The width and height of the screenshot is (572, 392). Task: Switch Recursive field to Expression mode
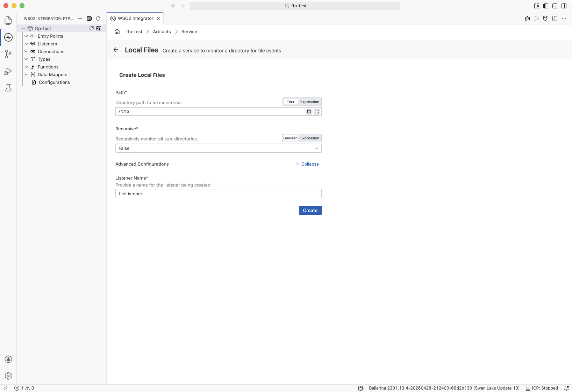pos(310,138)
